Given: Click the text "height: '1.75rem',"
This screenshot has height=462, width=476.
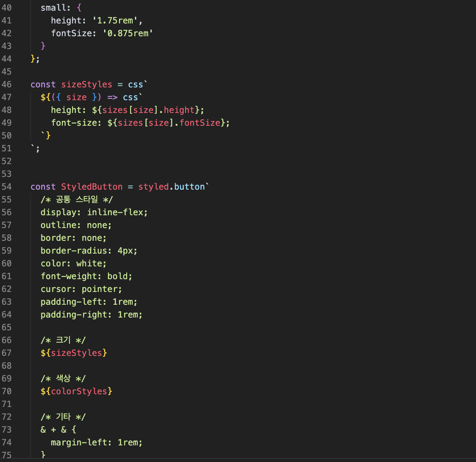Looking at the screenshot, I should (96, 20).
